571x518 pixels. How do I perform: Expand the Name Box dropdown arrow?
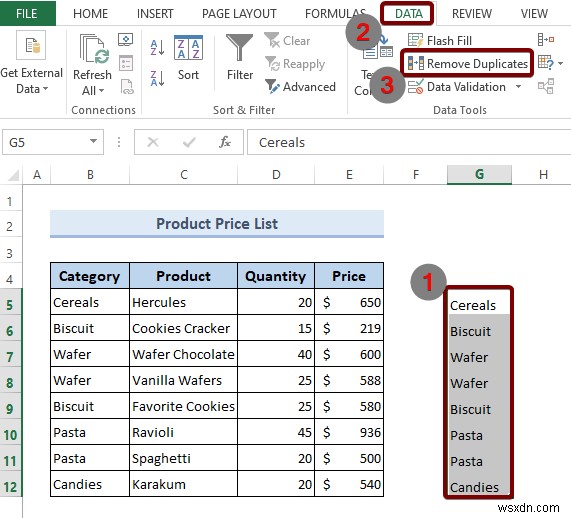(x=94, y=141)
